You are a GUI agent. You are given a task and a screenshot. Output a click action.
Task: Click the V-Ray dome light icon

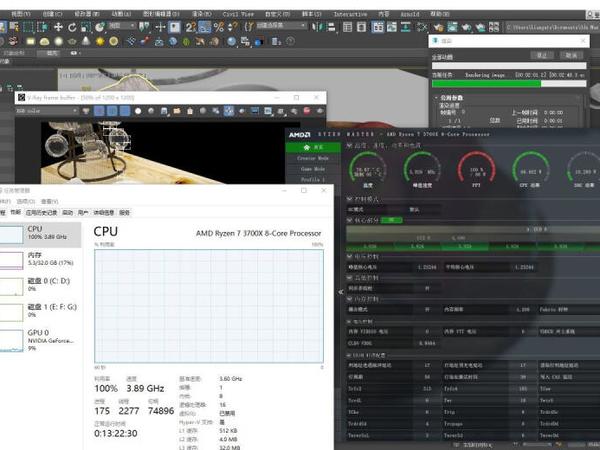click(45, 41)
